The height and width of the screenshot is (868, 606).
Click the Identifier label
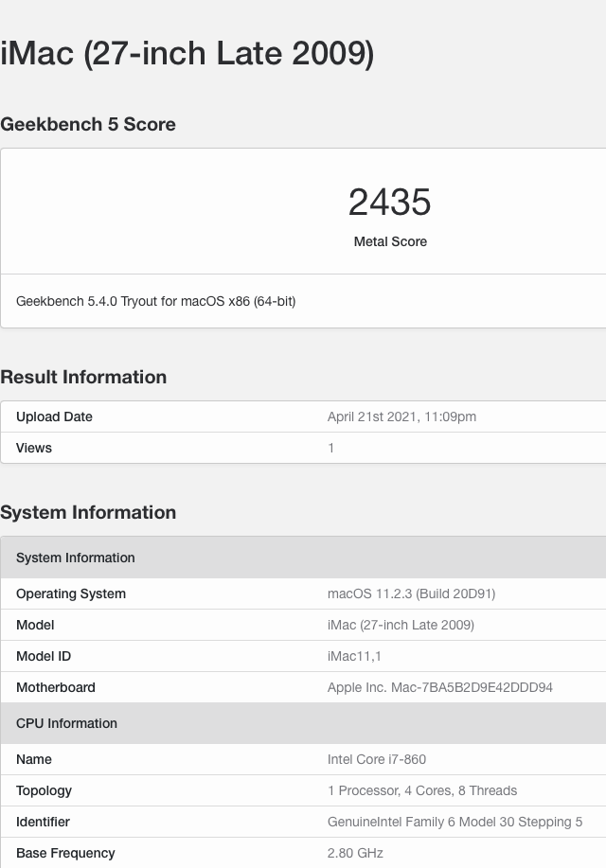(43, 822)
